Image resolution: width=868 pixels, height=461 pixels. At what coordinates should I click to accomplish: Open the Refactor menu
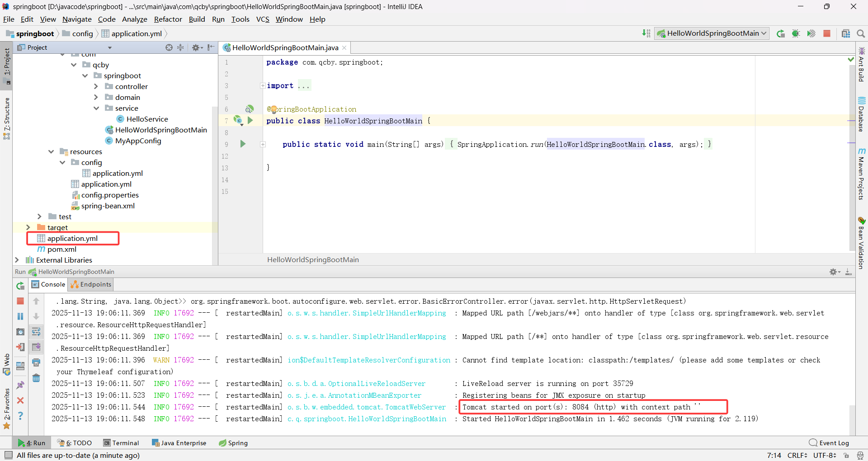point(168,19)
